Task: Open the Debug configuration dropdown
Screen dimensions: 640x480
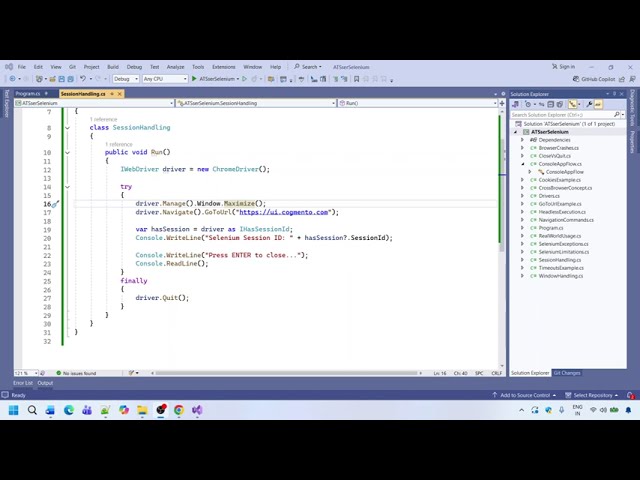Action: click(x=126, y=79)
